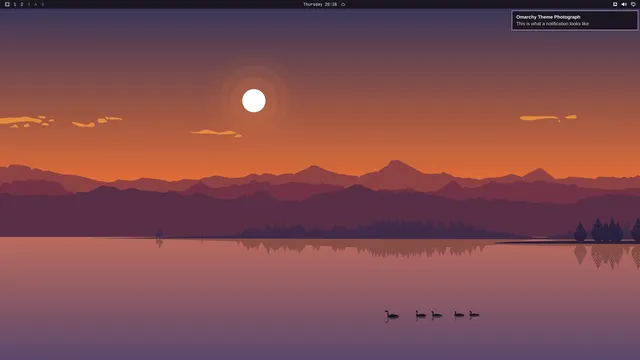Open the network status icon
The height and width of the screenshot is (360, 640).
pyautogui.click(x=633, y=4)
